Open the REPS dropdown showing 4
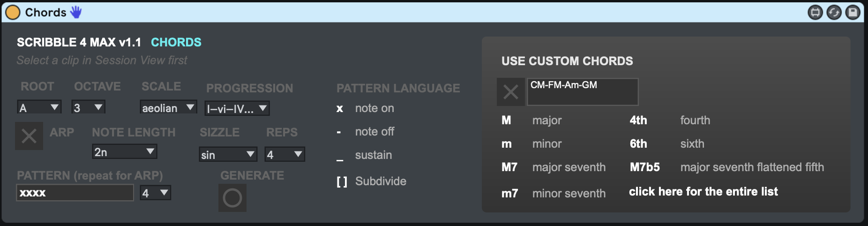 pyautogui.click(x=285, y=154)
